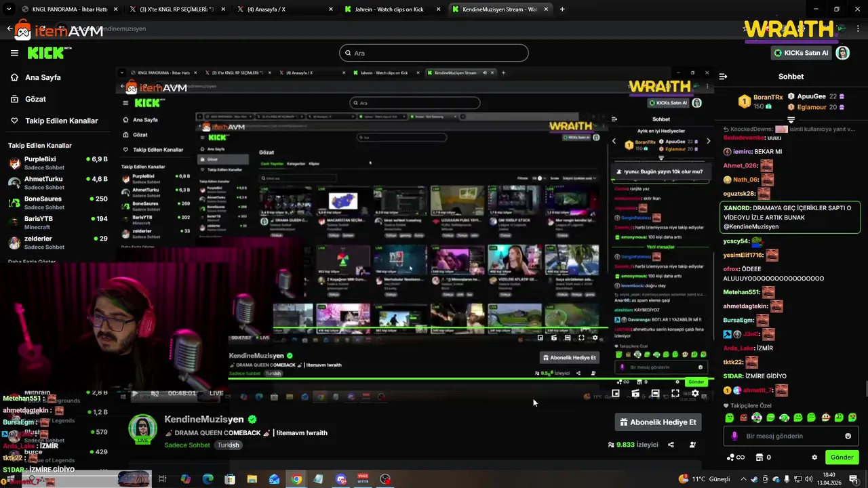Click XANORD pinned chat message

click(790, 218)
